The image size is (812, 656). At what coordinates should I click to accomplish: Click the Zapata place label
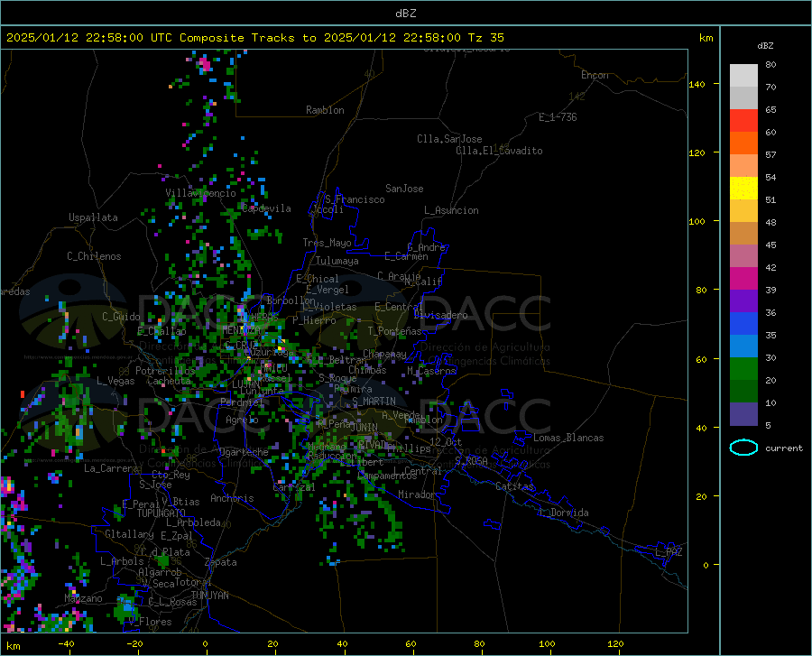pyautogui.click(x=221, y=562)
